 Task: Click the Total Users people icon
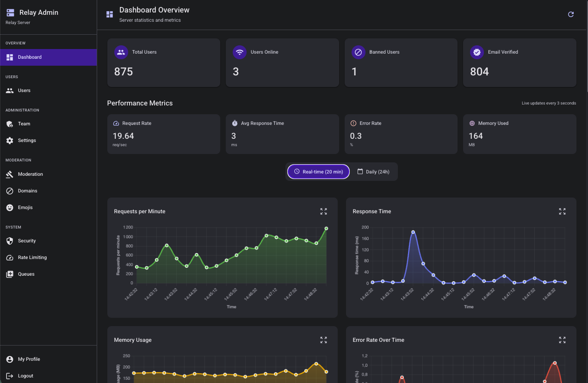(x=121, y=52)
